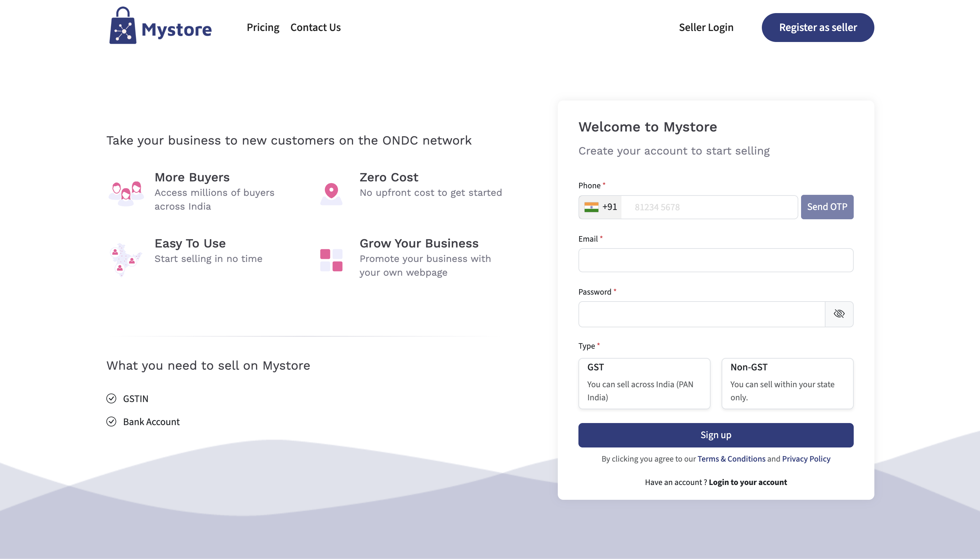Image resolution: width=980 pixels, height=559 pixels.
Task: Click the GSTIN checkmark icon
Action: (x=111, y=399)
